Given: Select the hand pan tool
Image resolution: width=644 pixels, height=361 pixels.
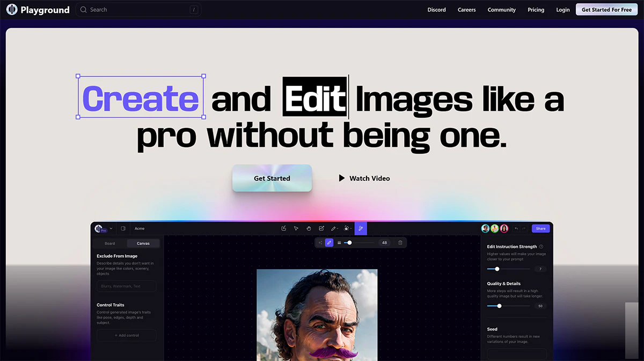Looking at the screenshot, I should coord(309,228).
